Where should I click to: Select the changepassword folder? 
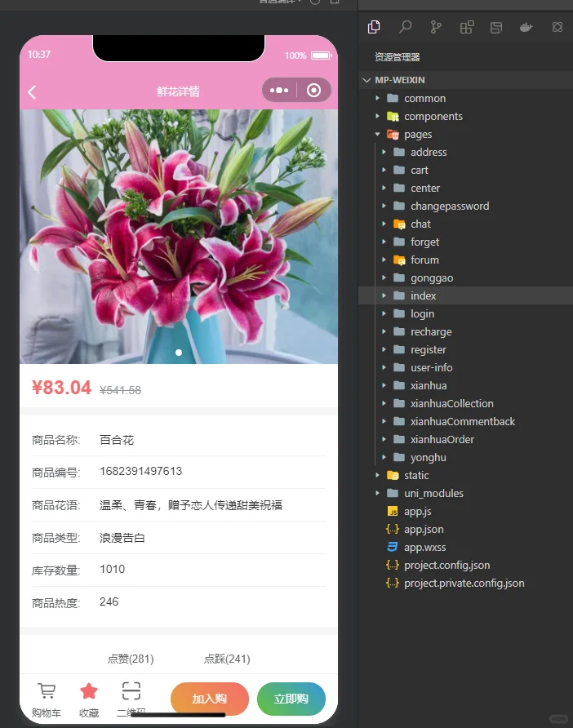click(450, 206)
